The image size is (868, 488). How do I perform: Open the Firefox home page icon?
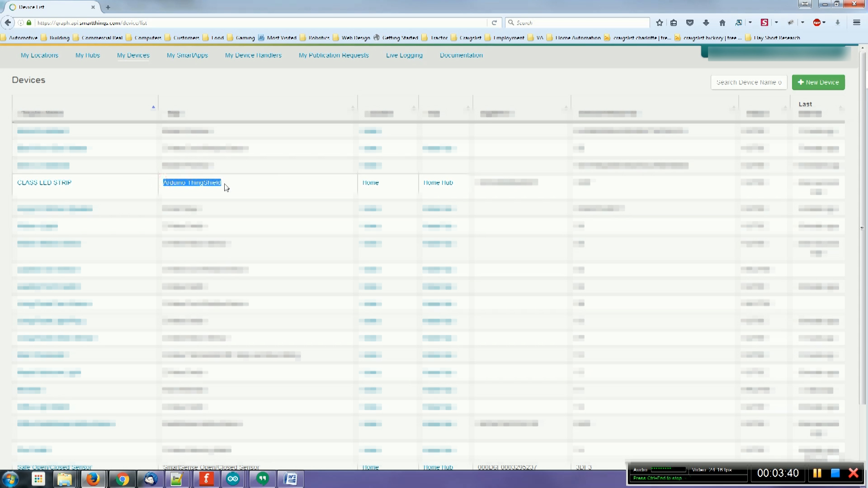[x=722, y=22]
